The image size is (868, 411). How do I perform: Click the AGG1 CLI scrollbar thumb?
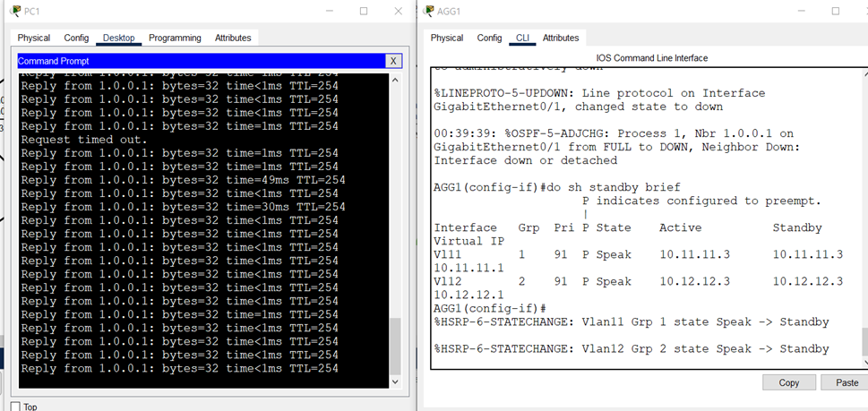865,342
